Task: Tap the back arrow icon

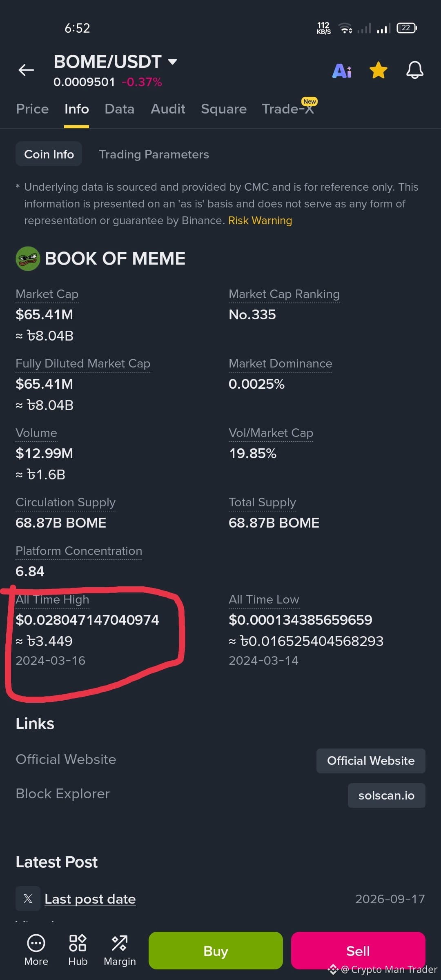Action: (26, 70)
